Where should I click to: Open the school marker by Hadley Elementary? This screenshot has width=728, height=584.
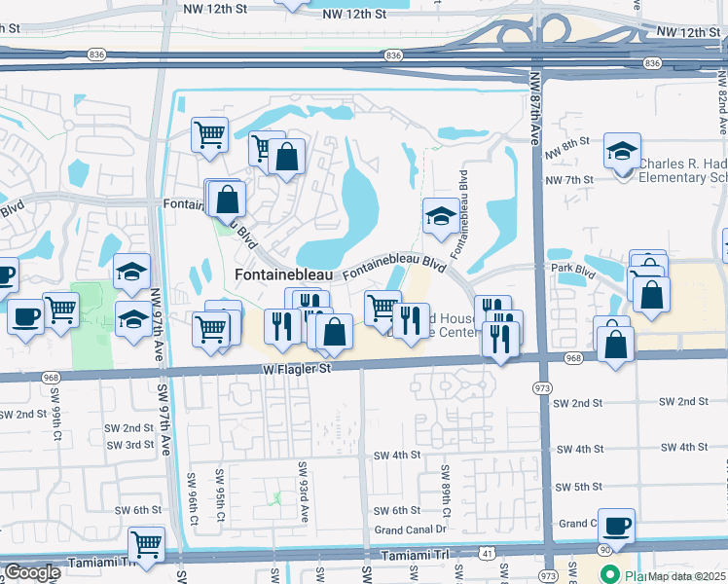(622, 151)
